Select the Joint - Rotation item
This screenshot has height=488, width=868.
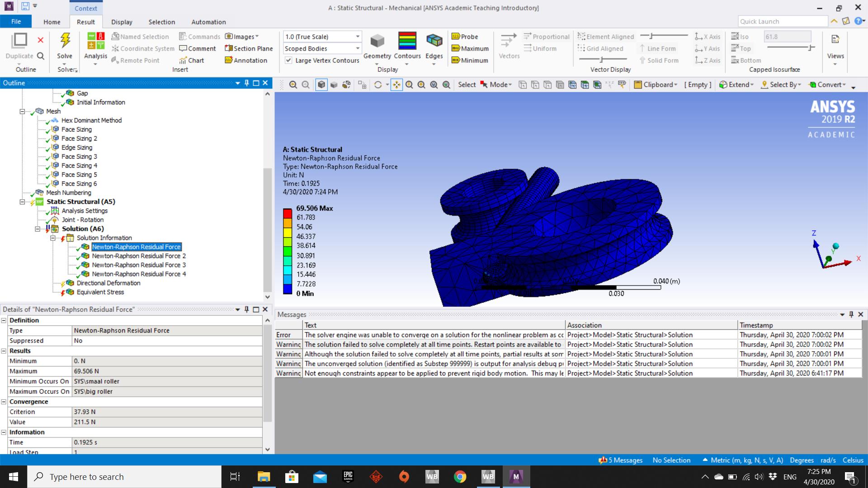[x=82, y=220]
